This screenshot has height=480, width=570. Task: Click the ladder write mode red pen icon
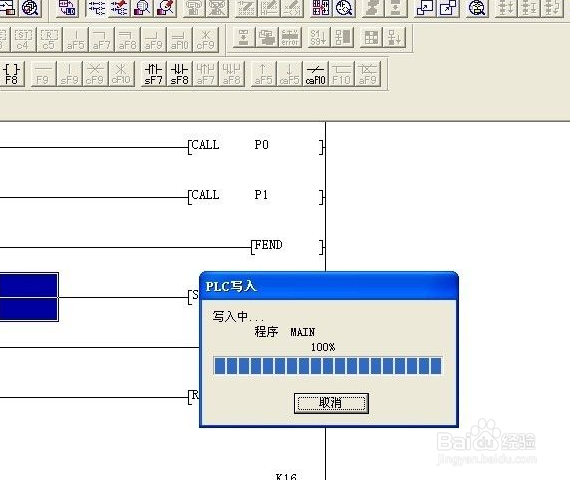coord(119,8)
